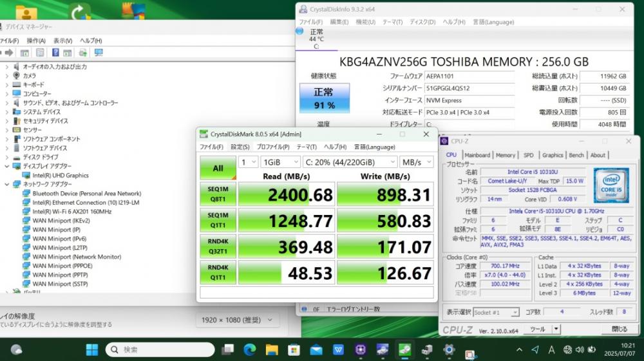
Task: Collapse the ネットワーク アダプター category
Action: point(6,184)
